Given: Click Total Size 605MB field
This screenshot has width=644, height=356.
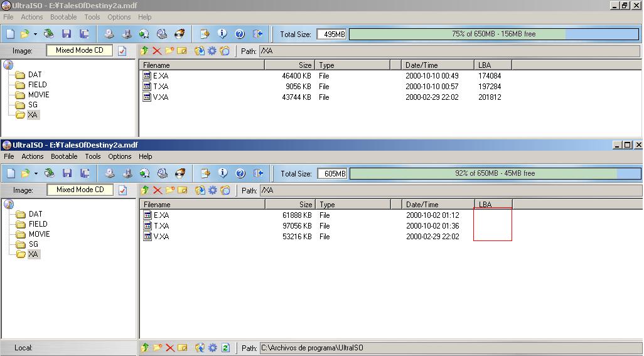Looking at the screenshot, I should (332, 174).
